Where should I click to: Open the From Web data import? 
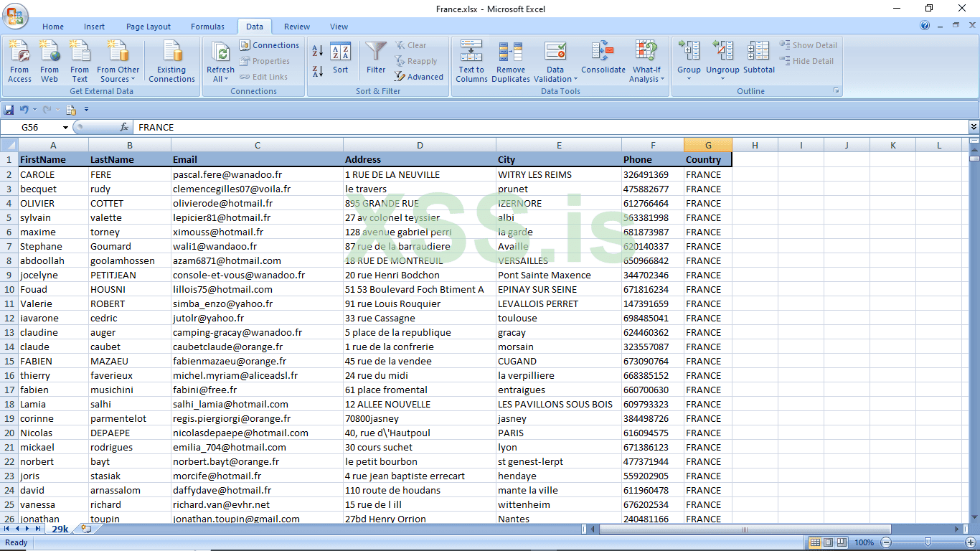coord(50,60)
